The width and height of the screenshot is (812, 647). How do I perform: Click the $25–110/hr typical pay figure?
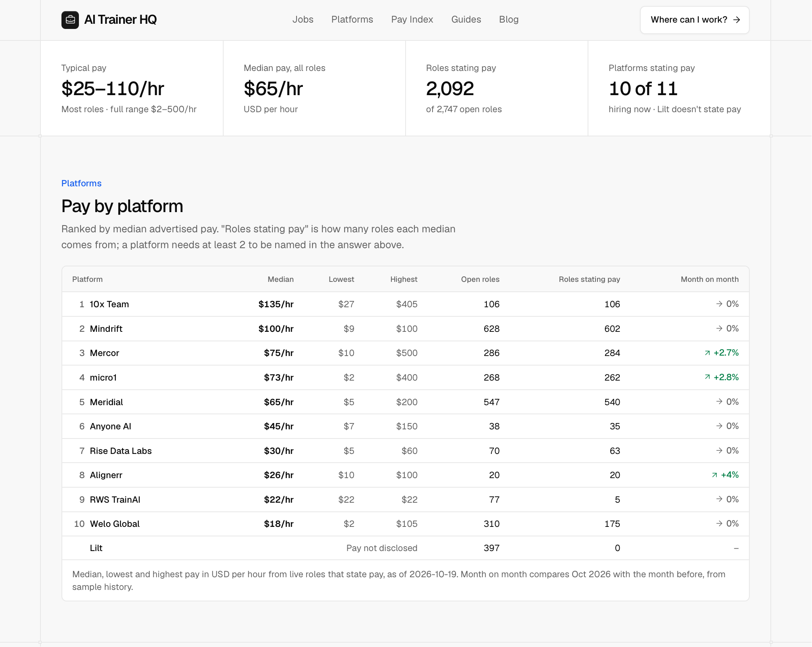[x=113, y=88]
